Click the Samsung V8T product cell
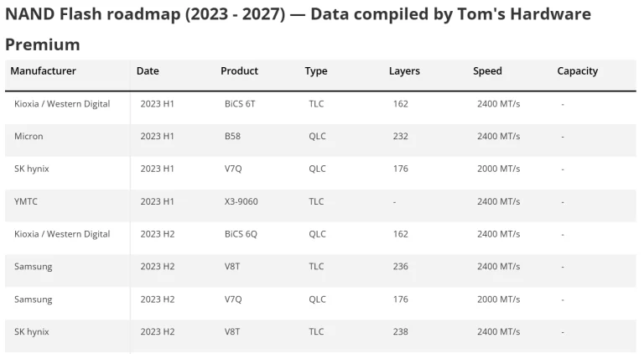The image size is (644, 354). pos(232,267)
